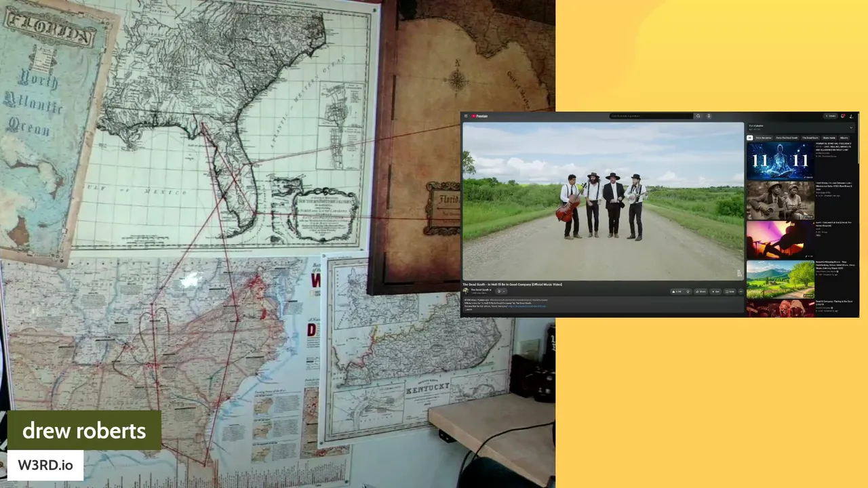The height and width of the screenshot is (488, 868).
Task: Open the purple violin silhouette video thumbnail
Action: [x=780, y=239]
